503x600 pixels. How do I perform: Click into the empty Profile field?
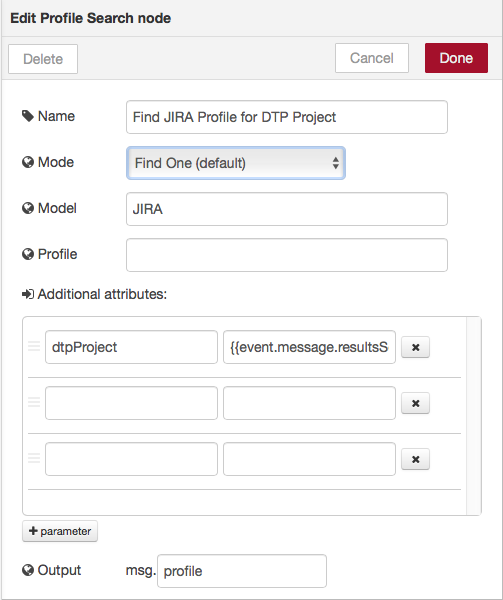pos(287,255)
